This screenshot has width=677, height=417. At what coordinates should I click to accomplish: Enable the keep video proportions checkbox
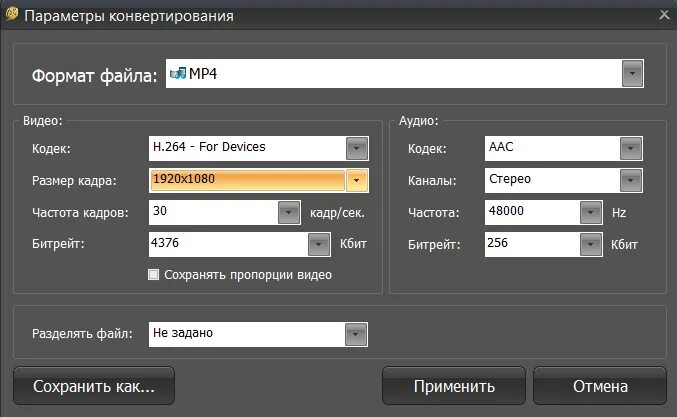pos(153,275)
